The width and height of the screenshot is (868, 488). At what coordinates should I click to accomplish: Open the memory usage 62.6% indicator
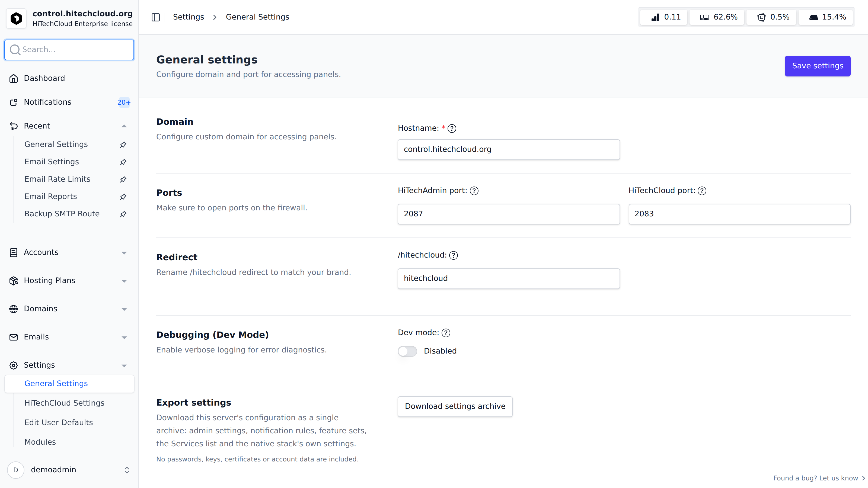pyautogui.click(x=717, y=17)
